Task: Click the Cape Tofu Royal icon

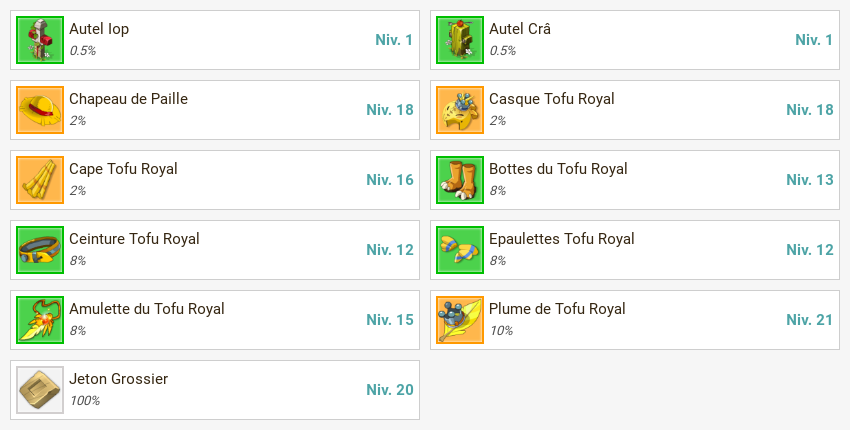Action: coord(40,180)
